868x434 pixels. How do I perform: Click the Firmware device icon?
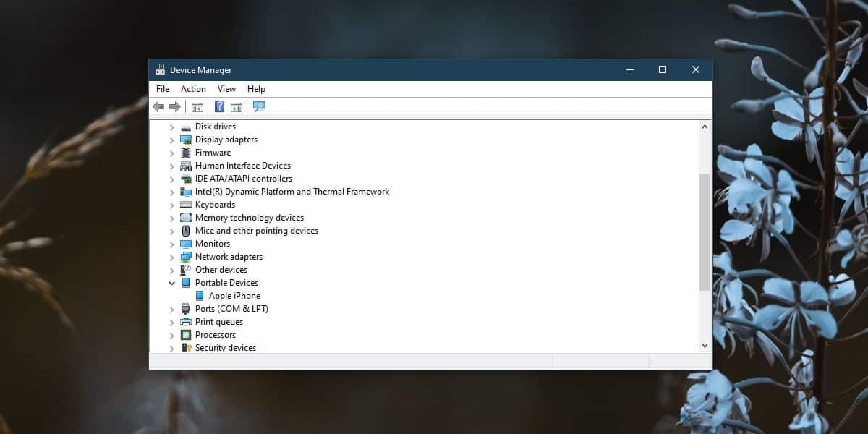click(186, 153)
